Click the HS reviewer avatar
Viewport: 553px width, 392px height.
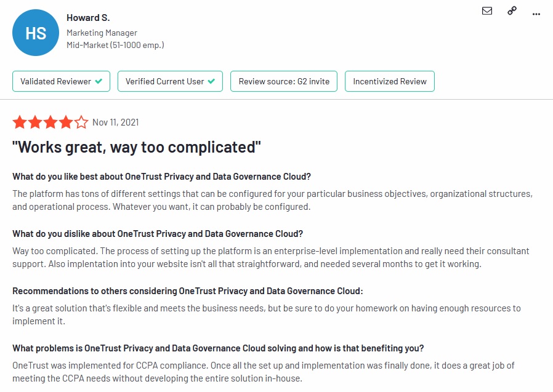pyautogui.click(x=36, y=33)
